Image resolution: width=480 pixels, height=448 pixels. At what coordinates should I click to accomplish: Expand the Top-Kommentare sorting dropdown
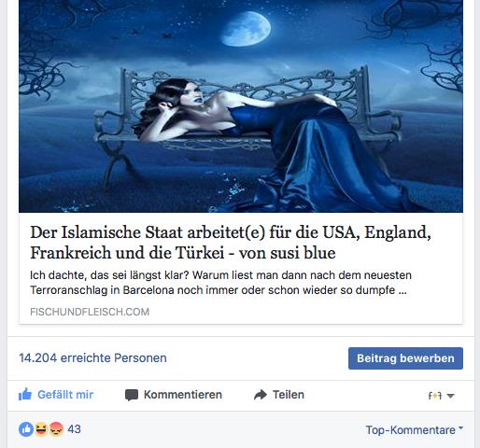(x=415, y=429)
